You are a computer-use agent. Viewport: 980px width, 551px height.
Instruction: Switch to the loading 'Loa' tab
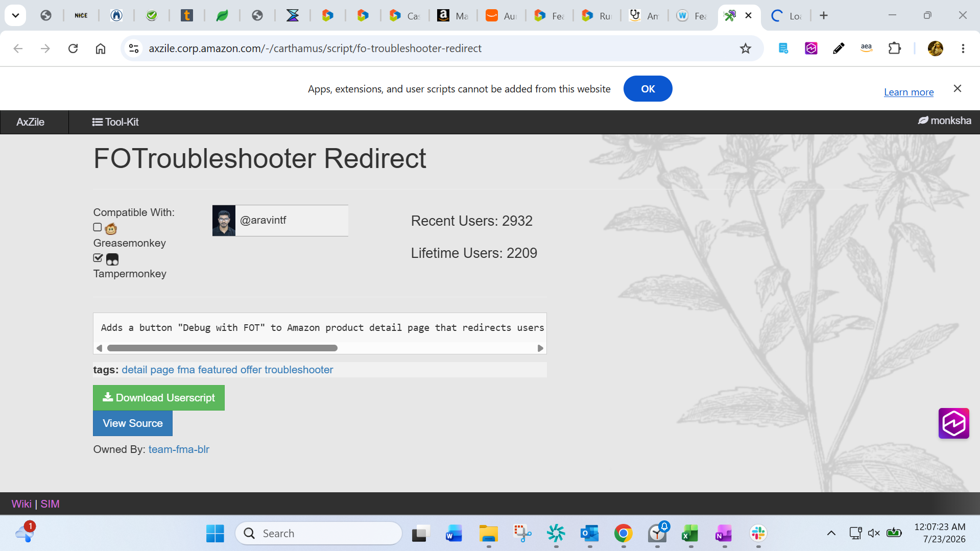pyautogui.click(x=786, y=15)
